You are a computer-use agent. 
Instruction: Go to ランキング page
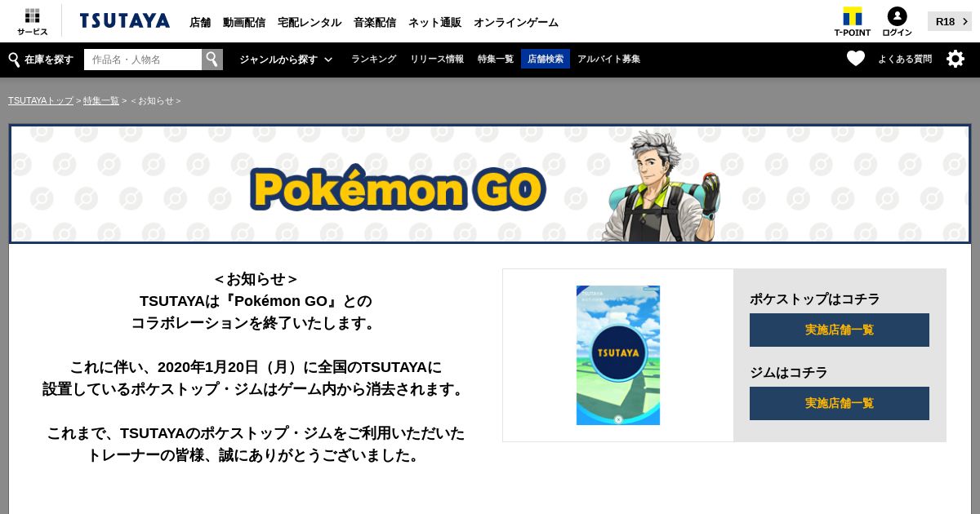(x=373, y=59)
